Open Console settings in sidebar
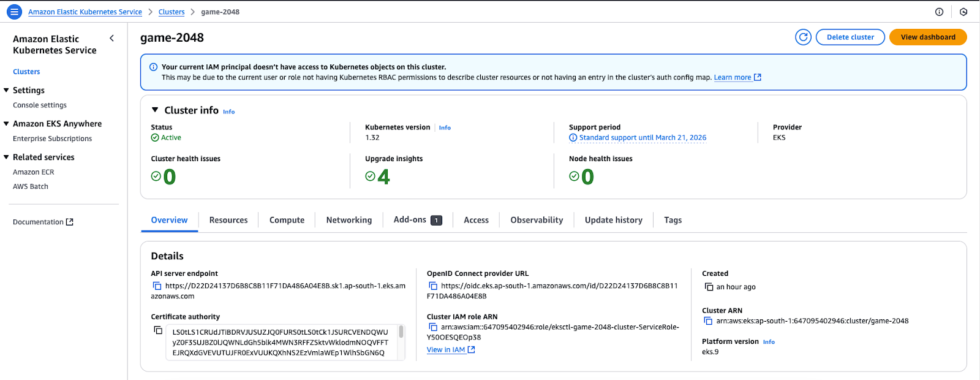 pos(40,105)
